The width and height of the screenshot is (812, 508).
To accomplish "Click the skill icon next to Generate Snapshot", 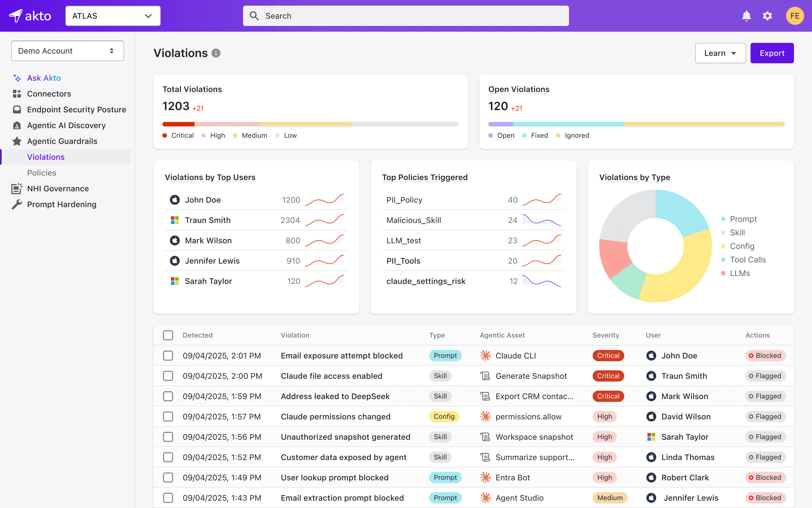I will (485, 376).
